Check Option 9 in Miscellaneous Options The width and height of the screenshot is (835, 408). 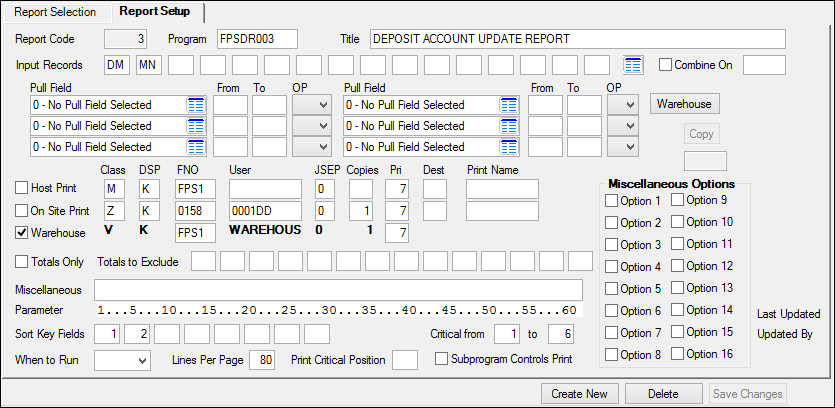(x=679, y=200)
